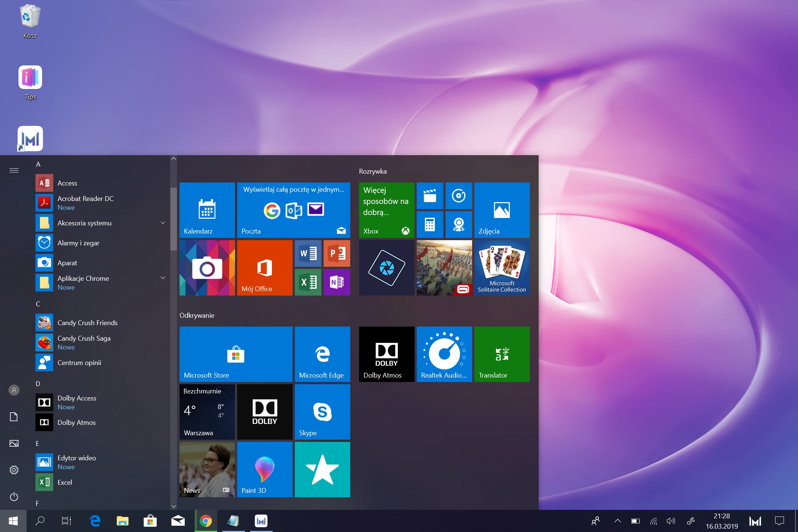Open Centrum opinii from the list
798x532 pixels.
102,363
